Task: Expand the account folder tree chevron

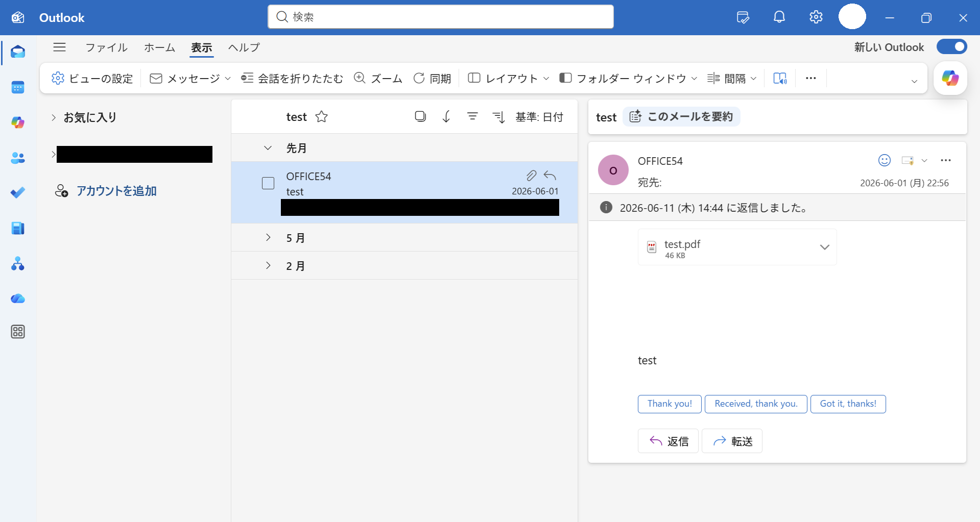Action: tap(53, 154)
